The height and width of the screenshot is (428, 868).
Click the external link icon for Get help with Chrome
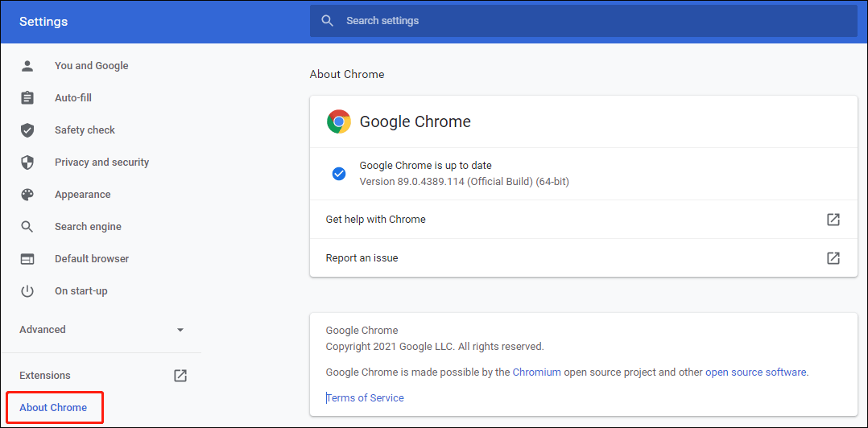tap(833, 220)
